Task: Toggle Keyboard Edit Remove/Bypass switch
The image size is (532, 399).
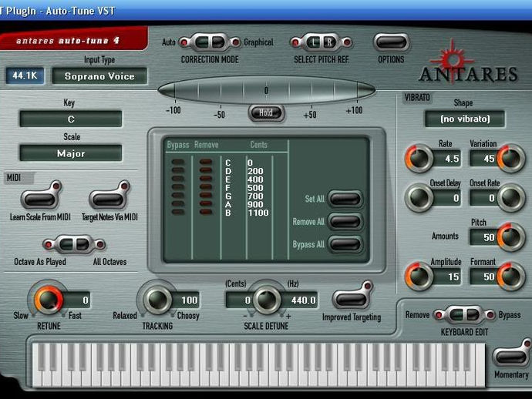Action: 464,314
